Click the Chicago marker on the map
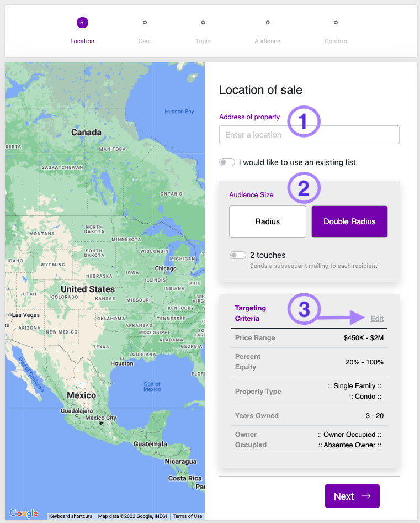The height and width of the screenshot is (523, 420). coord(165,268)
